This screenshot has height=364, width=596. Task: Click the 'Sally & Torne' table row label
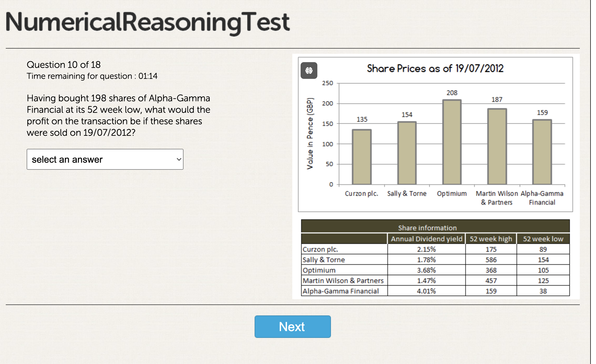point(324,260)
